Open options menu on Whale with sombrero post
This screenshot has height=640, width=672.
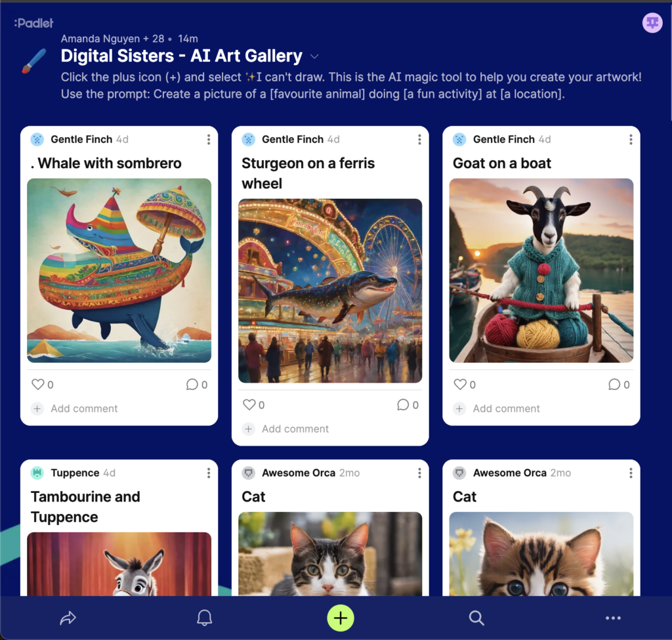point(208,139)
